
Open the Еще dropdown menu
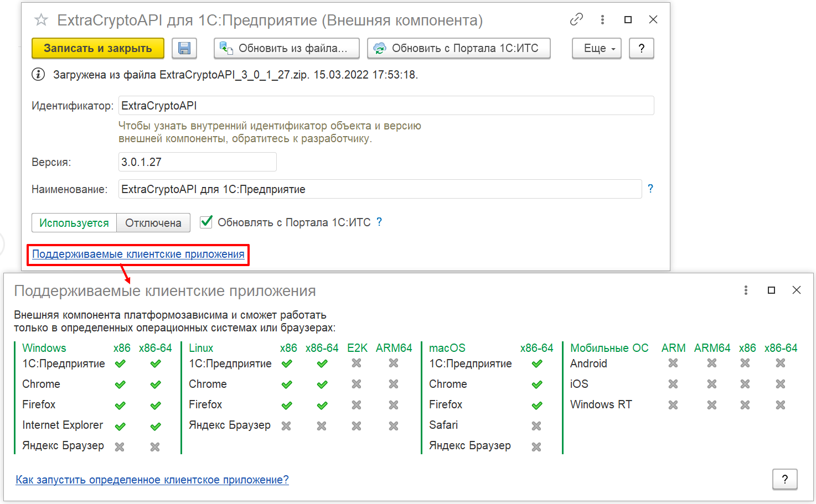tap(597, 48)
